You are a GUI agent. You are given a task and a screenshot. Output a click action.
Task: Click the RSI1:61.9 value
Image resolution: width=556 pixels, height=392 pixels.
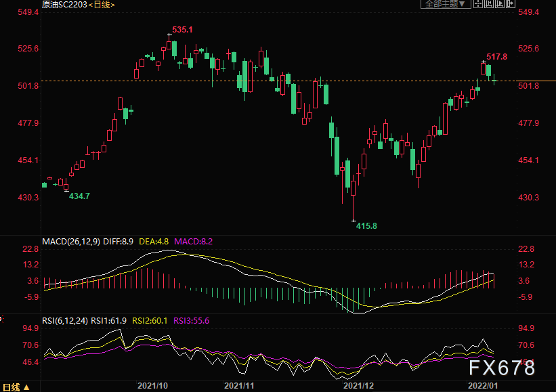pos(109,321)
